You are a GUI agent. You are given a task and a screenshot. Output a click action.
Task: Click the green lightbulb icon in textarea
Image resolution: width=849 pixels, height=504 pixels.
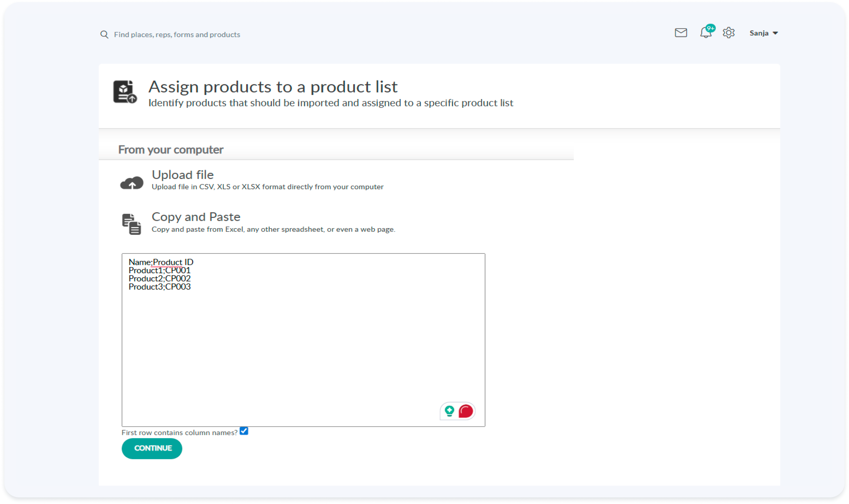tap(449, 411)
